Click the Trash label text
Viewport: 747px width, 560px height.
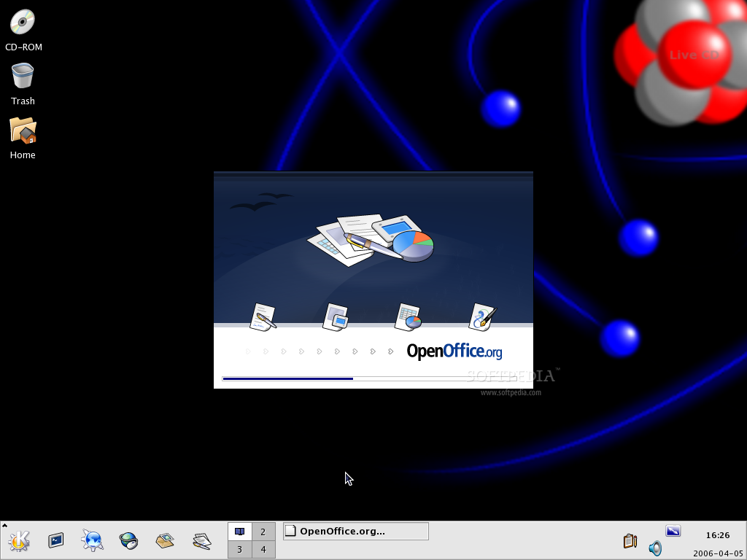(x=23, y=101)
